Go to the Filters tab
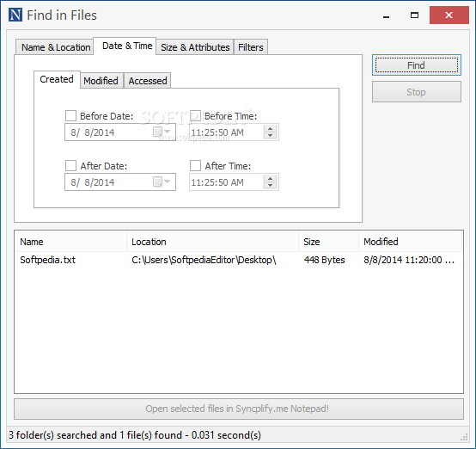This screenshot has height=449, width=476. (251, 47)
